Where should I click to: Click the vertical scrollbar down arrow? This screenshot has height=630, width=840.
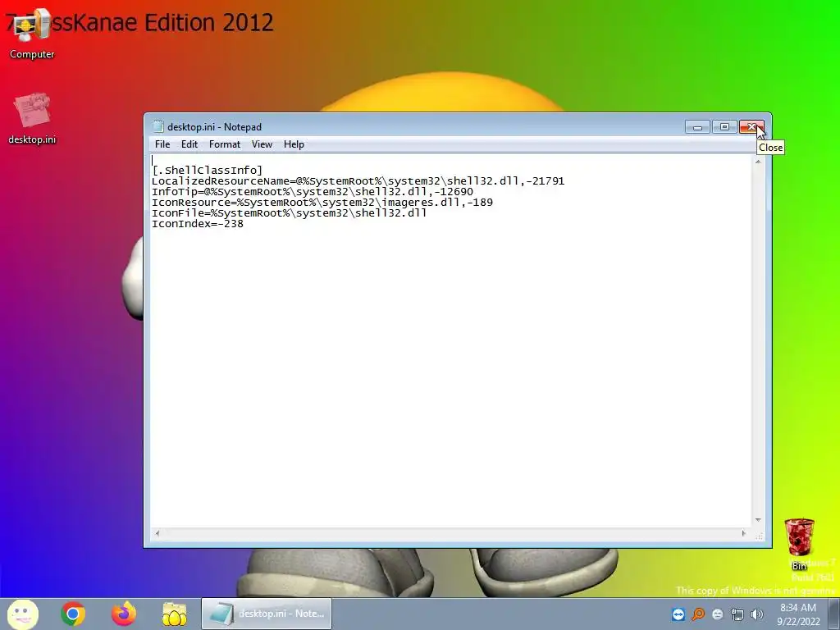pyautogui.click(x=758, y=519)
